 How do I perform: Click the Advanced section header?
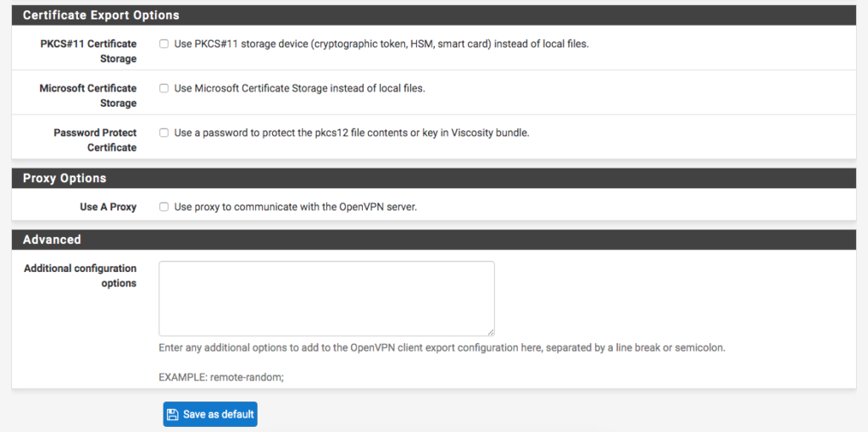(x=434, y=240)
